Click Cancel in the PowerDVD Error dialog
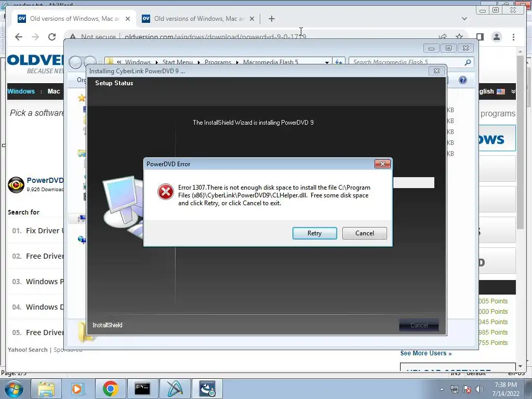Viewport: 532px width, 399px height. click(x=364, y=233)
